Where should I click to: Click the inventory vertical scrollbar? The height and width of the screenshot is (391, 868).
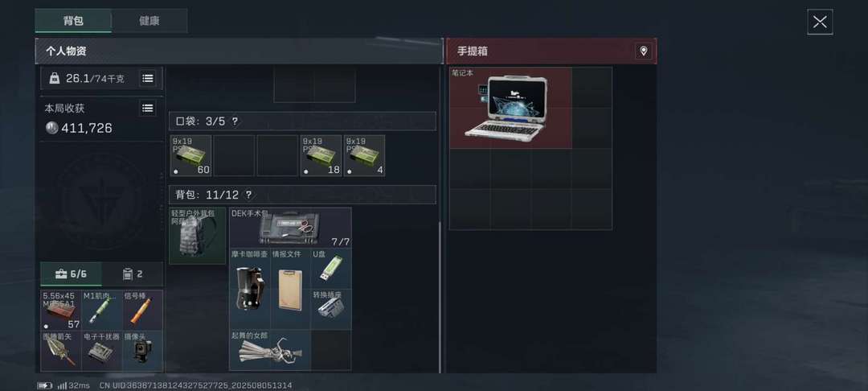(x=440, y=297)
